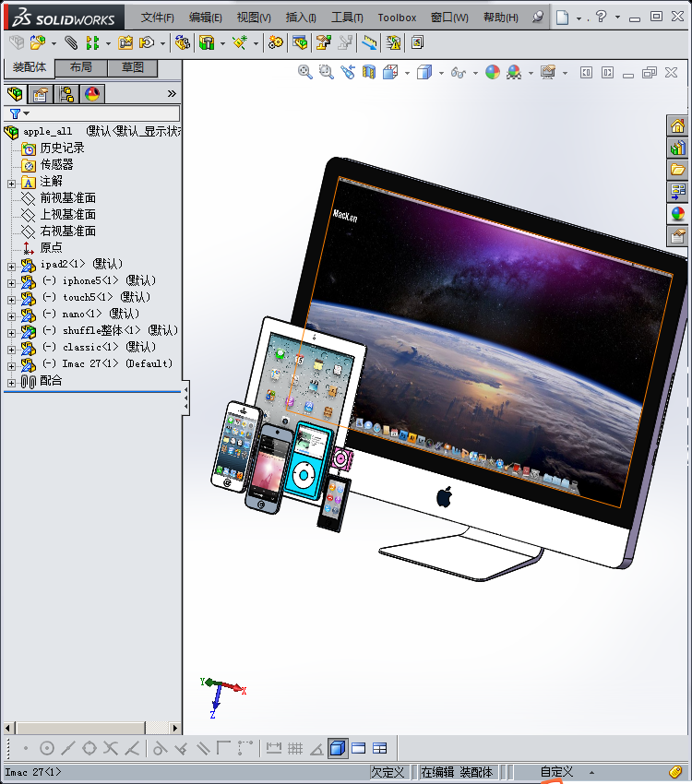Screen dimensions: 692x784
Task: Click the Show Hidden Components icon
Action: click(x=183, y=43)
